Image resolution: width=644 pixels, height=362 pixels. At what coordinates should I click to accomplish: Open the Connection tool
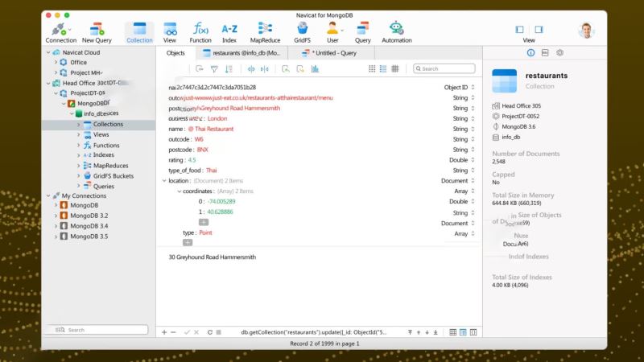point(61,32)
